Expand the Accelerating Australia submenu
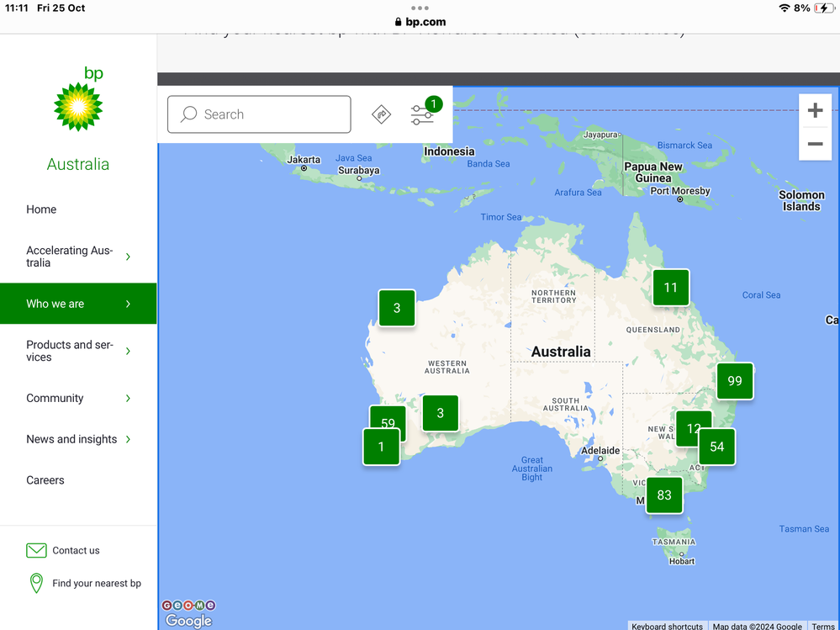The width and height of the screenshot is (840, 630). (x=128, y=257)
